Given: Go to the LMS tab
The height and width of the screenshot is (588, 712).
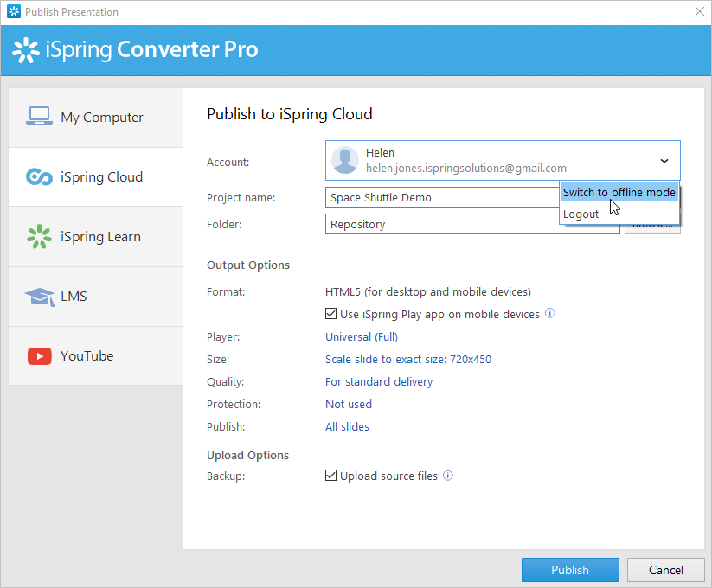Looking at the screenshot, I should pyautogui.click(x=96, y=297).
